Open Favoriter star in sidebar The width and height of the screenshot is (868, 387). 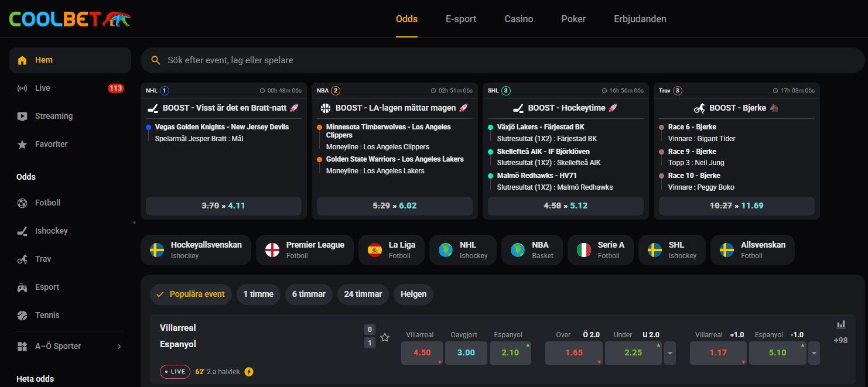pos(70,144)
